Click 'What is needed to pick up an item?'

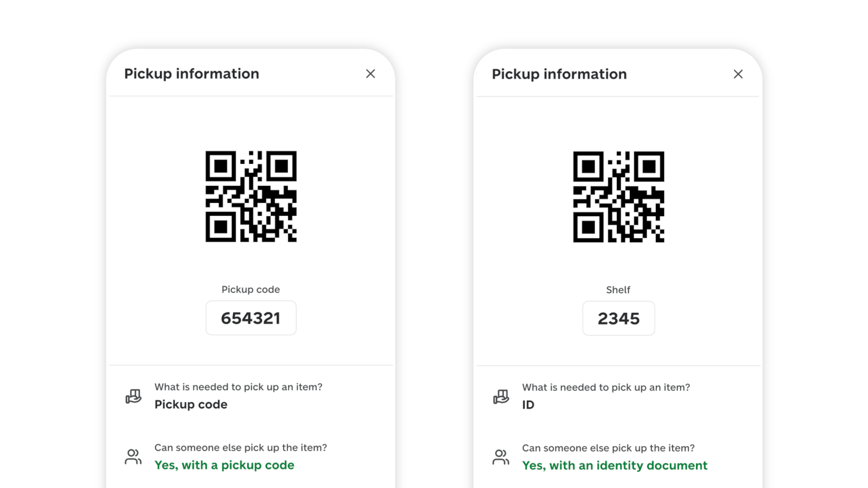[x=238, y=387]
